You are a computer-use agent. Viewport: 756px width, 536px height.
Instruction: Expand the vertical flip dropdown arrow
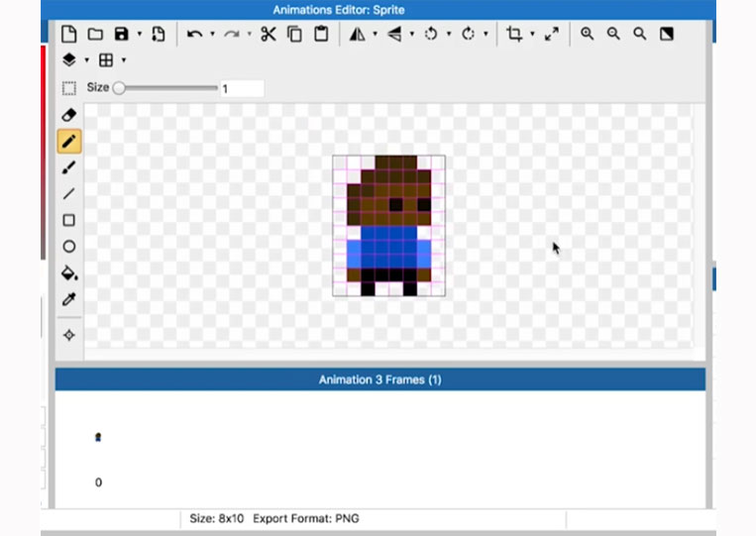point(412,35)
